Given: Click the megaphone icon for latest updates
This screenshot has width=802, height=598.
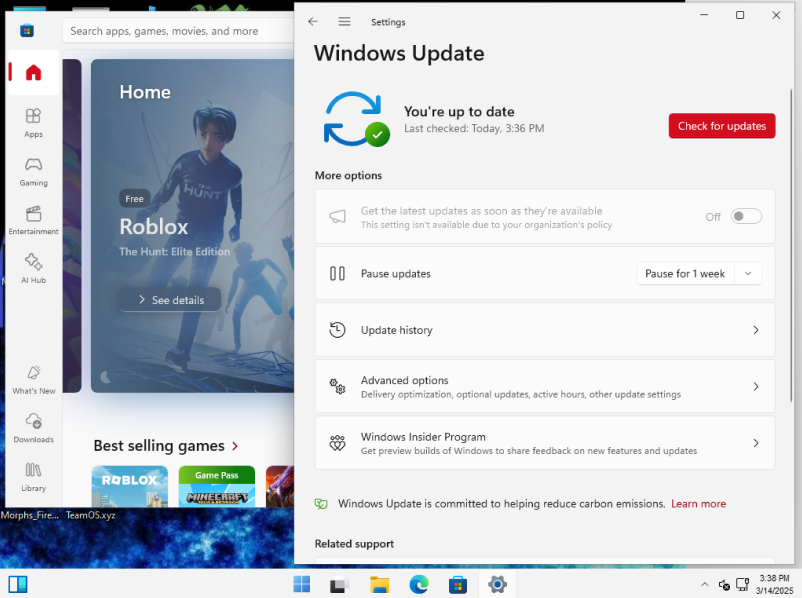Looking at the screenshot, I should click(338, 216).
